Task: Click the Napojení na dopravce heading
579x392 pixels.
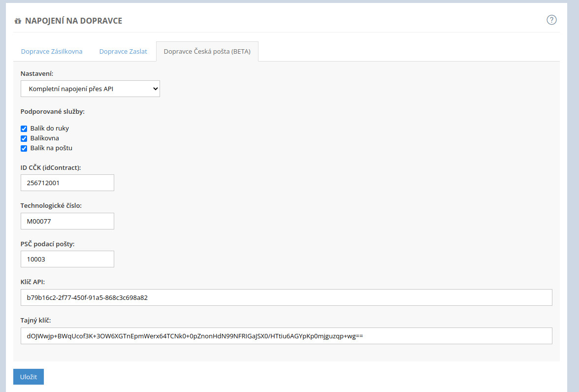Action: click(x=73, y=21)
